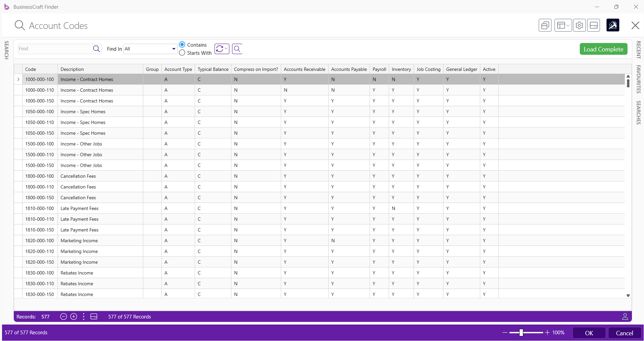Expand the refresh button dropdown arrow
The width and height of the screenshot is (644, 341).
(x=226, y=49)
